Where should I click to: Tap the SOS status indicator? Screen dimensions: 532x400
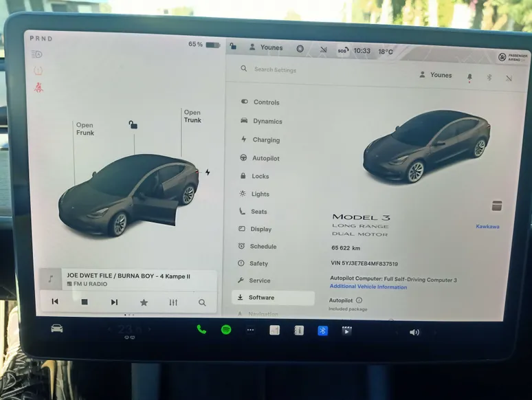[x=343, y=50]
